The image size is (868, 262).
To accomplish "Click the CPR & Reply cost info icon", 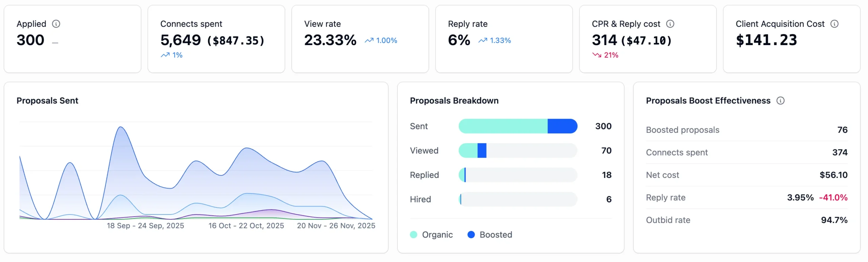I will [x=670, y=24].
